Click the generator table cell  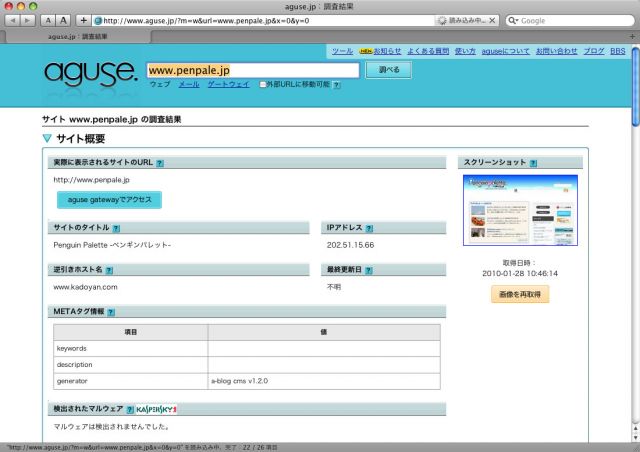click(x=131, y=381)
